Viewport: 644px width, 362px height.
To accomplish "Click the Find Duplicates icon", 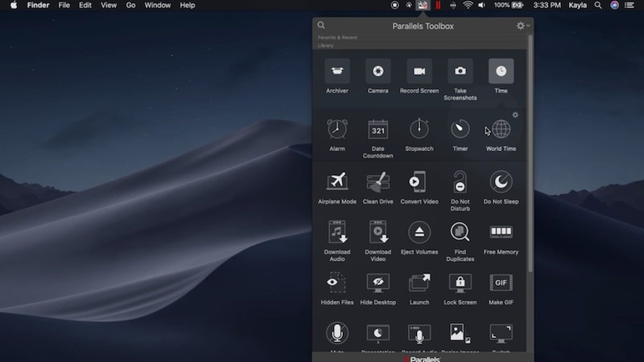I will [x=460, y=233].
